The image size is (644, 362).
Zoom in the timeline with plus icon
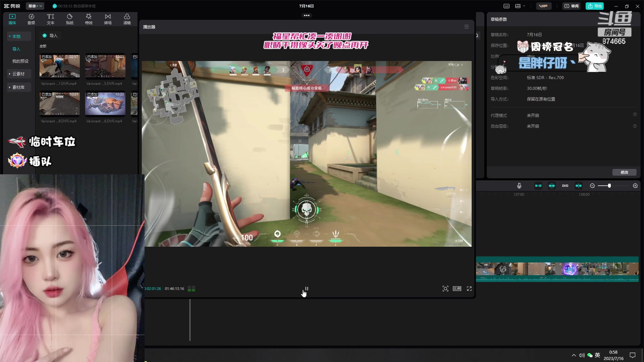coord(635,186)
